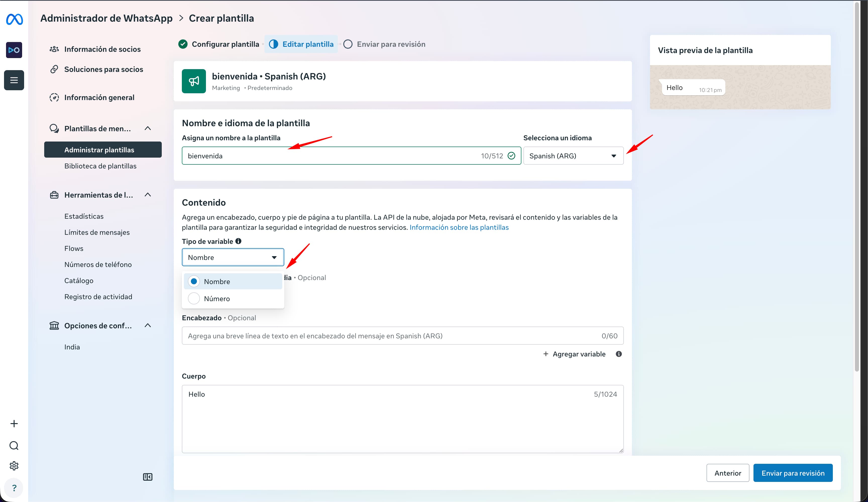Click the Información general gauge icon

[54, 98]
